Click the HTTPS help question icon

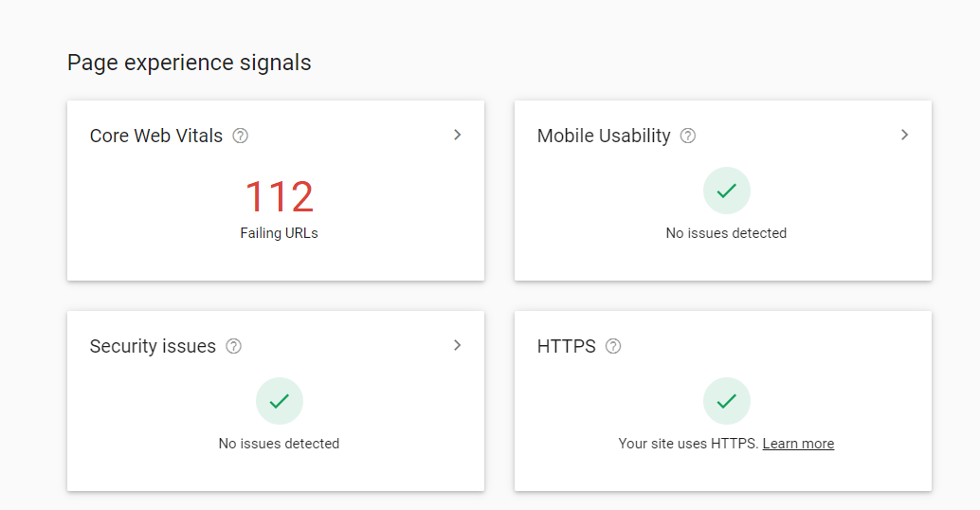point(614,346)
